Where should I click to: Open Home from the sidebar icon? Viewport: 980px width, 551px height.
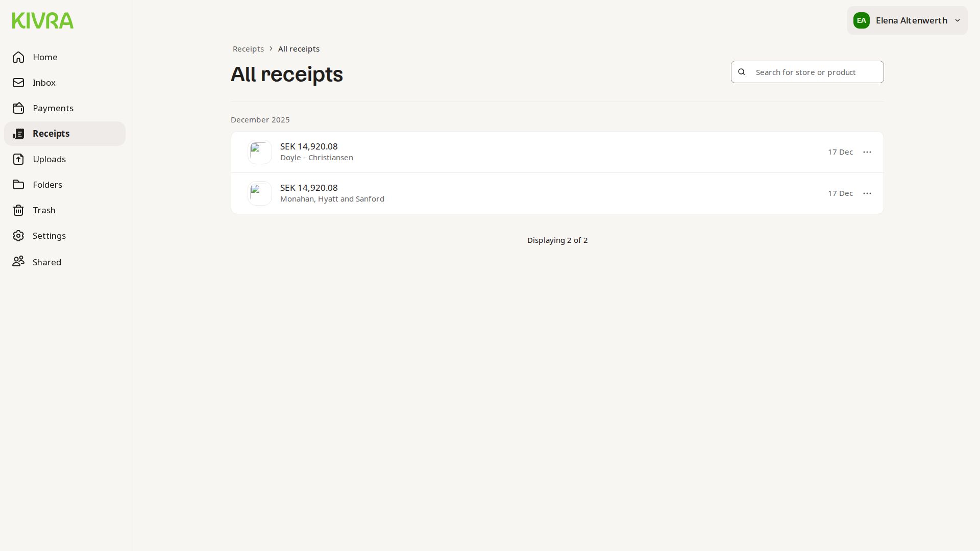pyautogui.click(x=18, y=57)
